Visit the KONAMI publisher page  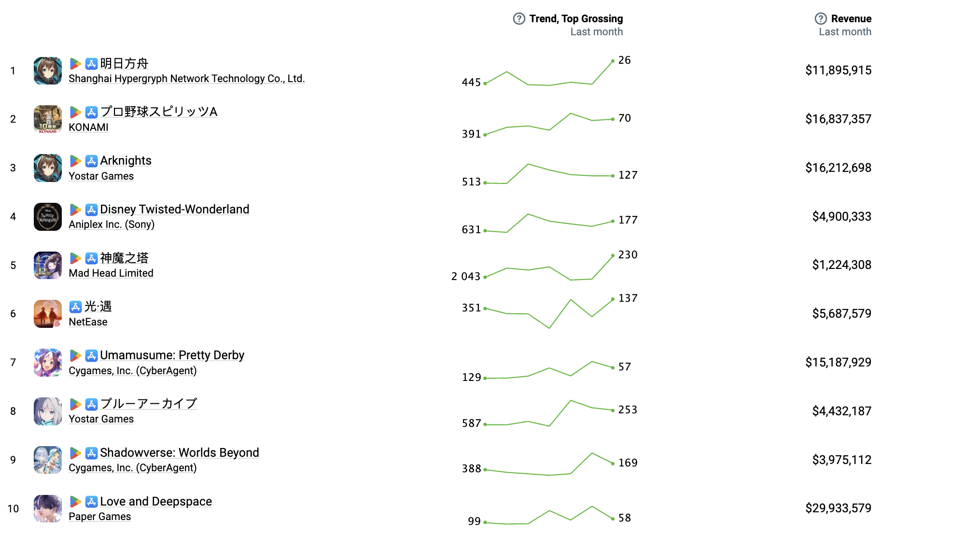click(x=88, y=127)
